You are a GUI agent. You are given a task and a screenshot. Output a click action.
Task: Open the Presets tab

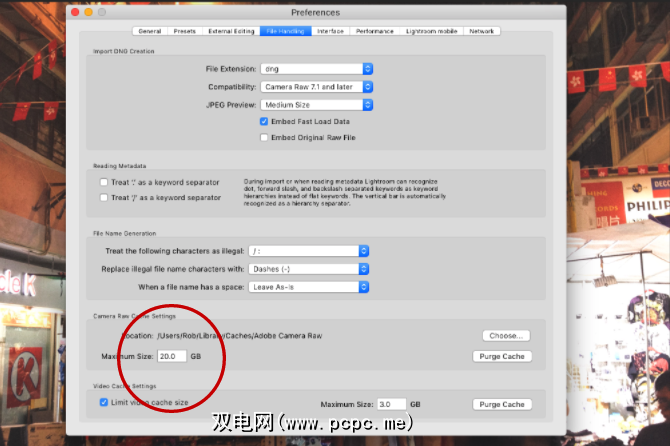(185, 31)
